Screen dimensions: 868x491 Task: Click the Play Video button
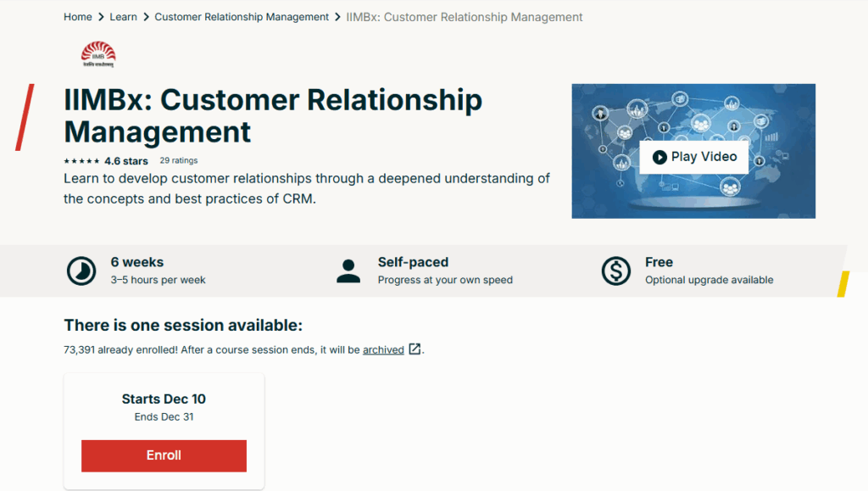tap(693, 157)
